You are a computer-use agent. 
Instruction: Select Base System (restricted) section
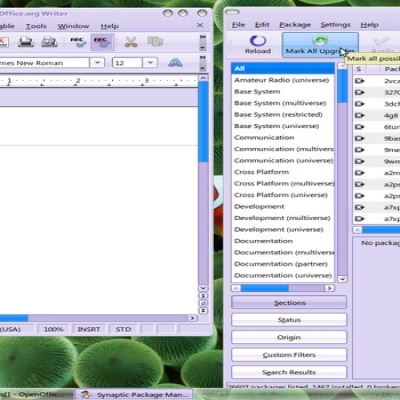(x=283, y=114)
